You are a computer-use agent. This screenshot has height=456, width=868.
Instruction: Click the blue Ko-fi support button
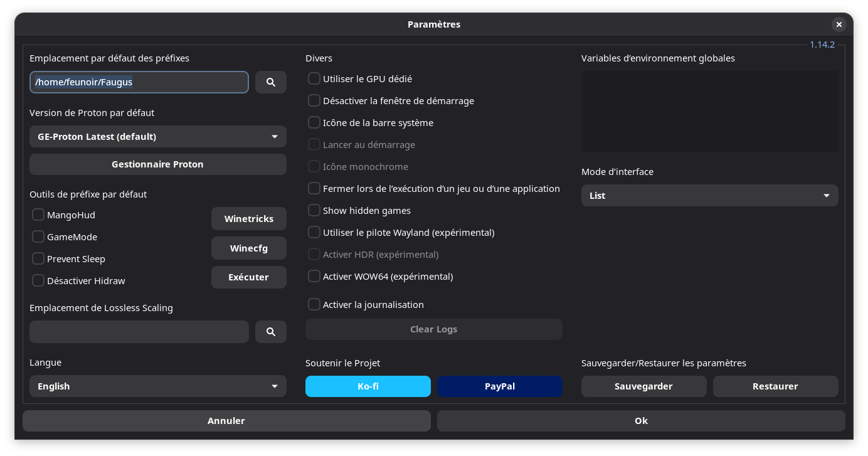pos(368,386)
